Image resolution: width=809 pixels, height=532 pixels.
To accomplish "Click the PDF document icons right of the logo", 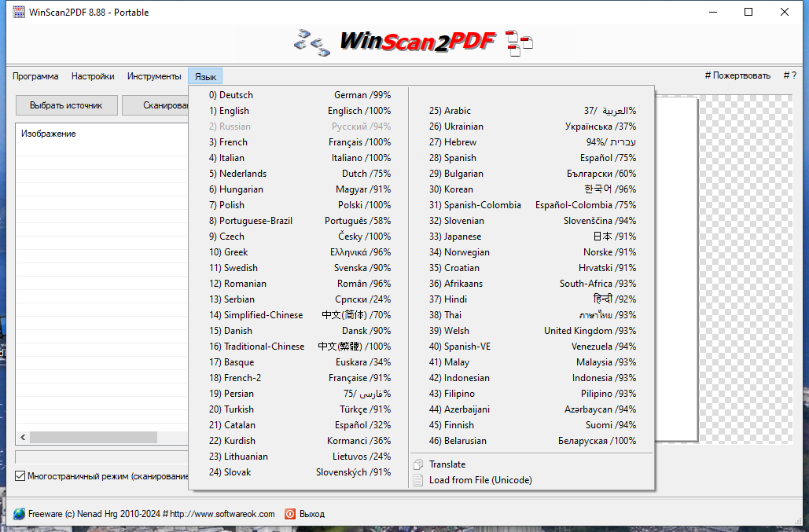I will [x=519, y=42].
